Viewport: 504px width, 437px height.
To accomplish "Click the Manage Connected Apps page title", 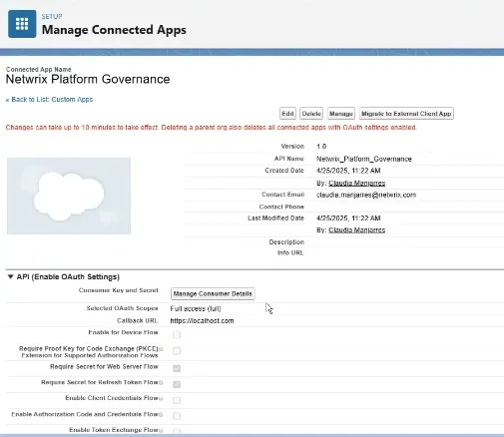I will click(114, 30).
